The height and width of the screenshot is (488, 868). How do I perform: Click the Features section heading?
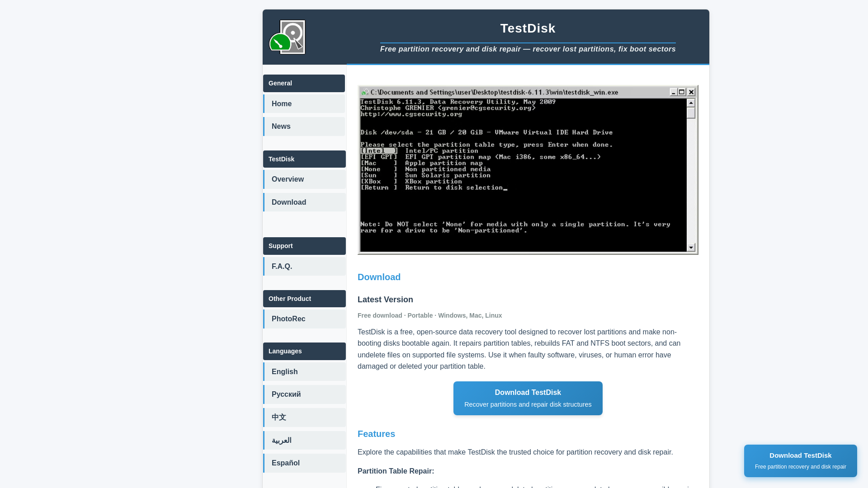(376, 434)
